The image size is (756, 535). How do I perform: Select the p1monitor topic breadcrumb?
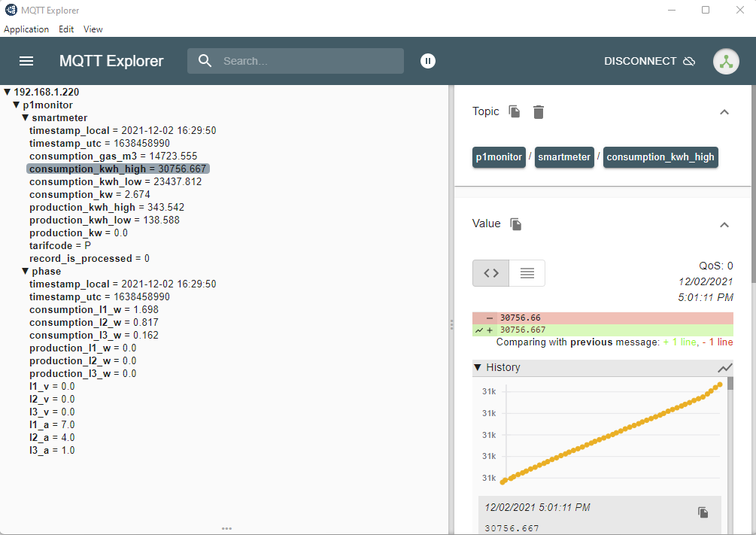coord(498,157)
